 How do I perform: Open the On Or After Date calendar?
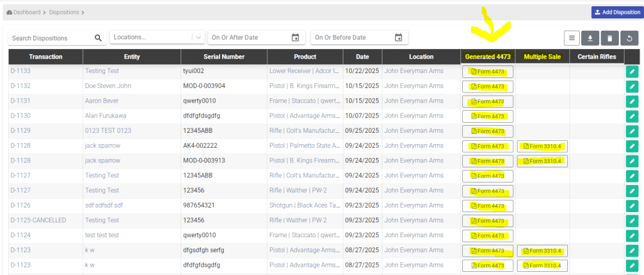pos(295,38)
